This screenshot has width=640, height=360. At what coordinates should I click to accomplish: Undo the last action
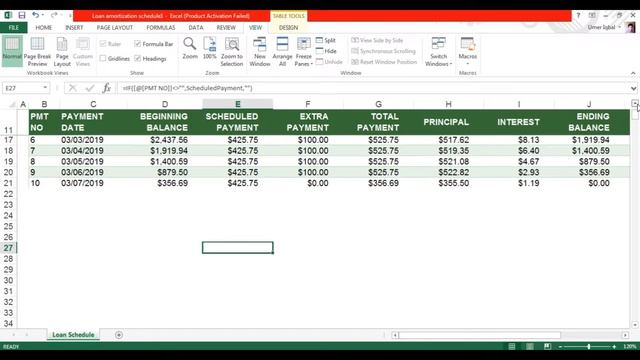coord(36,16)
